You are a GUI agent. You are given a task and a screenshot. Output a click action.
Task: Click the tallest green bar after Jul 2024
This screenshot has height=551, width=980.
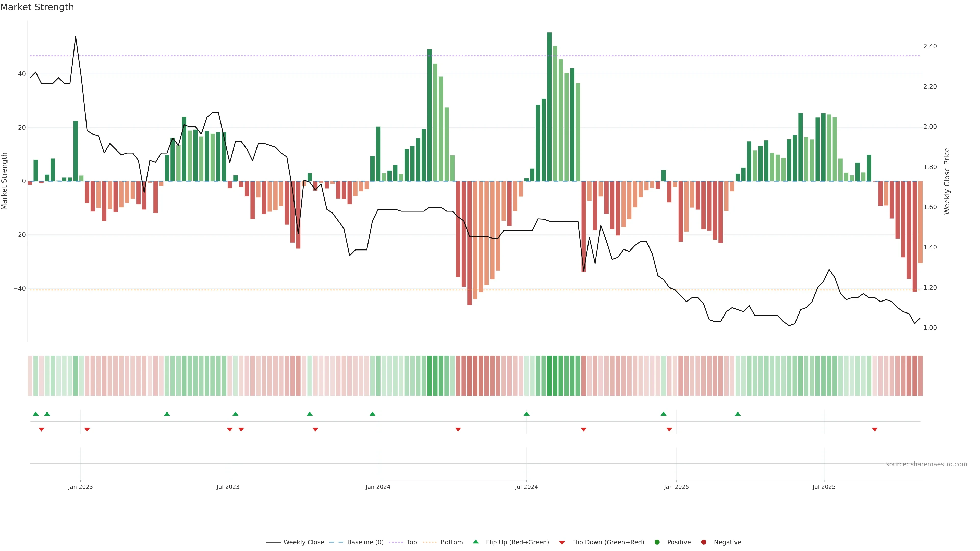tap(549, 106)
